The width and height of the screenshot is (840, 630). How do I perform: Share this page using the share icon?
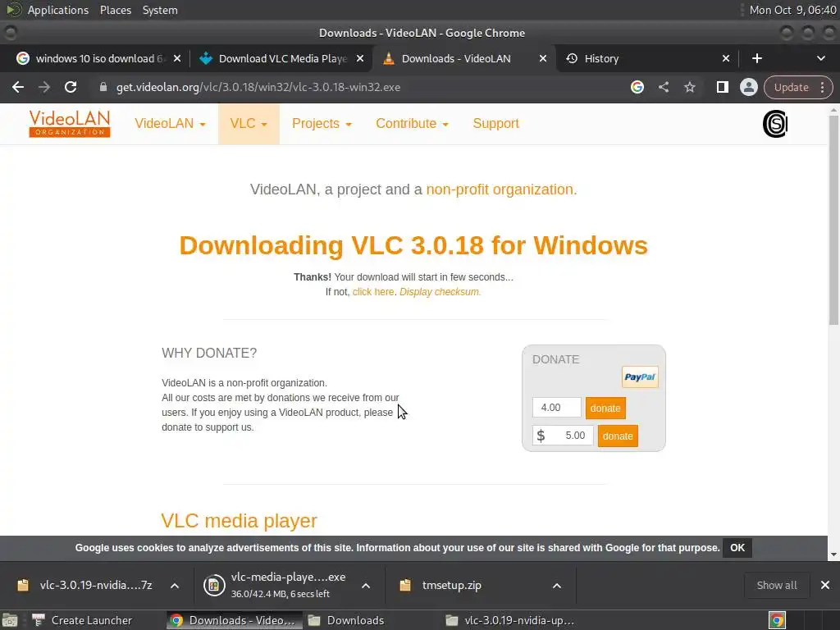pos(663,87)
